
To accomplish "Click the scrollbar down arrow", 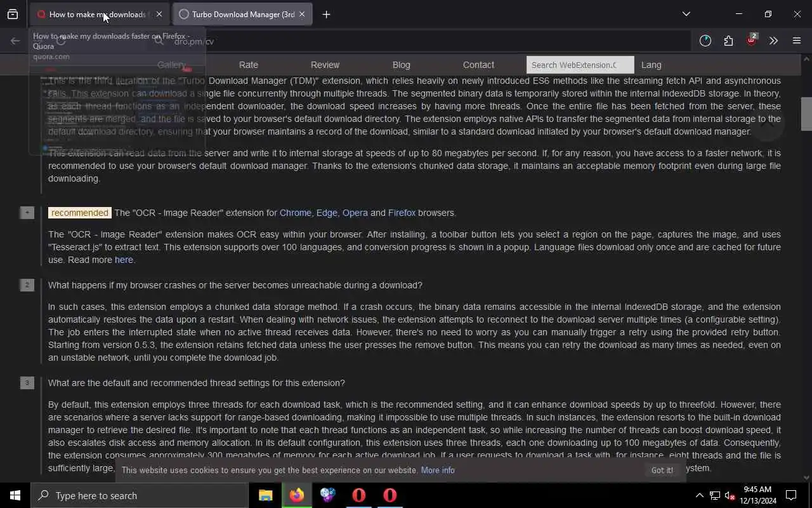I will (806, 478).
